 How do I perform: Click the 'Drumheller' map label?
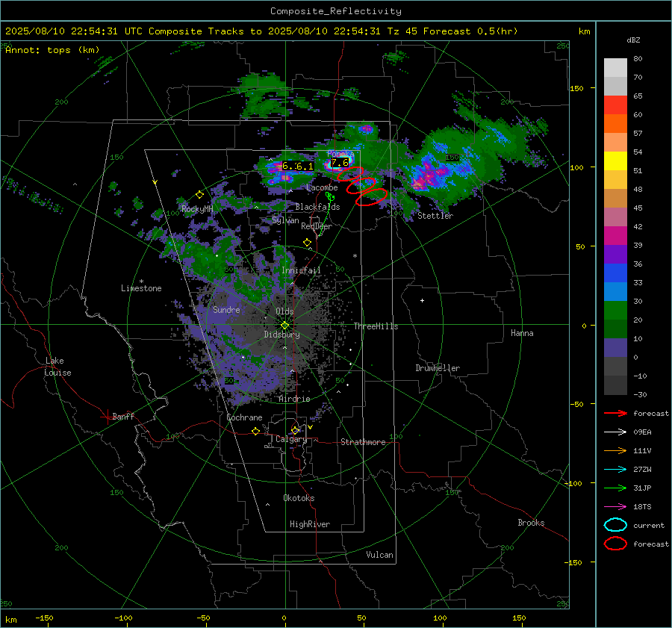438,368
